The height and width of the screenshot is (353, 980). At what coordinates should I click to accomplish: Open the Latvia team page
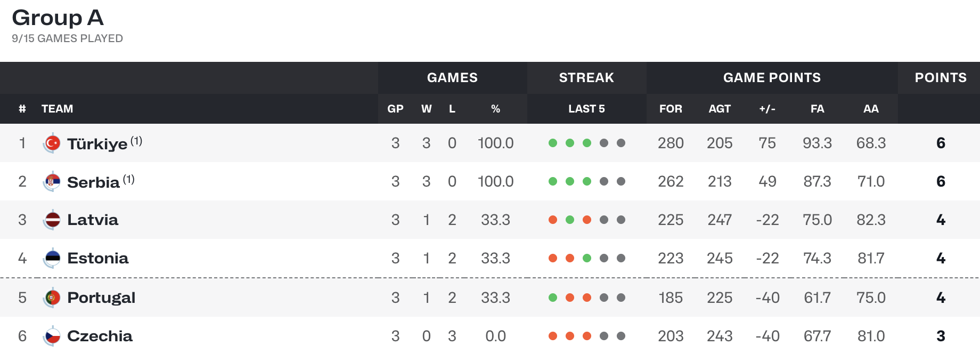[93, 220]
